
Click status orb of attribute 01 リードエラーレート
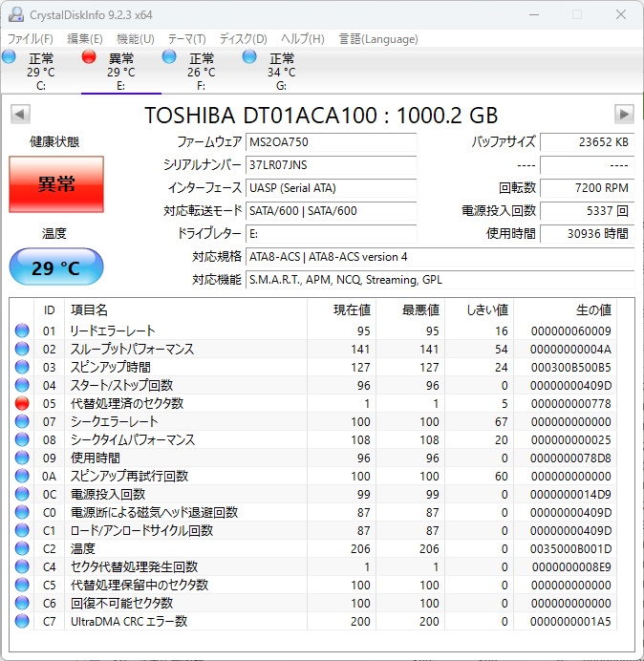click(x=22, y=330)
